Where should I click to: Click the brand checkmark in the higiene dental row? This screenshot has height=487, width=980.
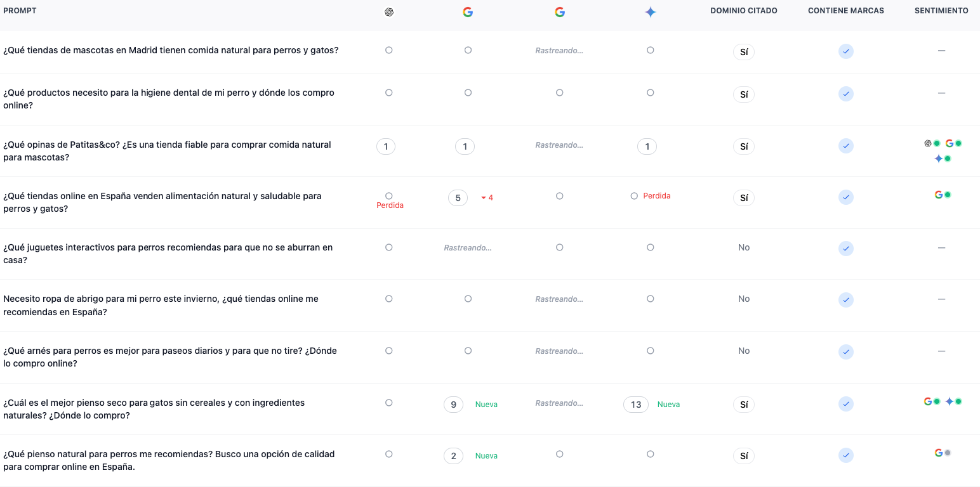(845, 94)
